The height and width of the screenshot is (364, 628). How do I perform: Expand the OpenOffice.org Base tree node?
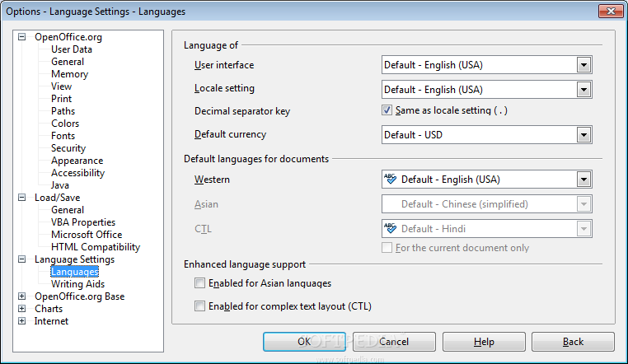pos(22,296)
